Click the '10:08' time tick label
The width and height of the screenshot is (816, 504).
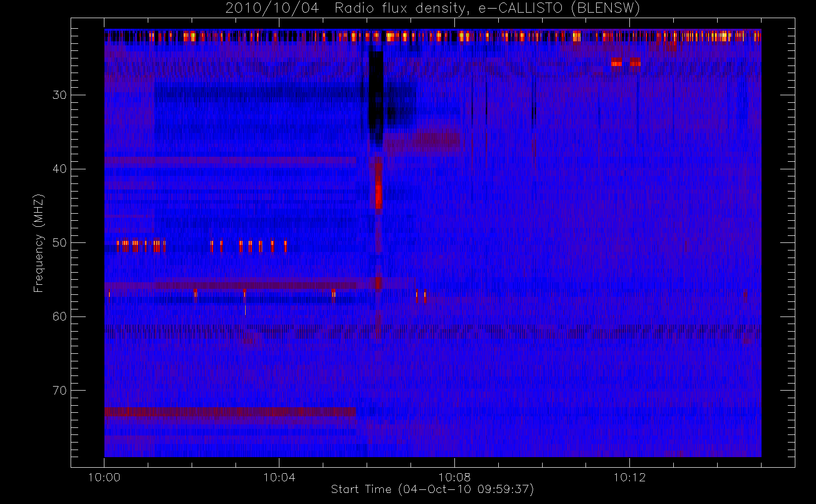454,477
